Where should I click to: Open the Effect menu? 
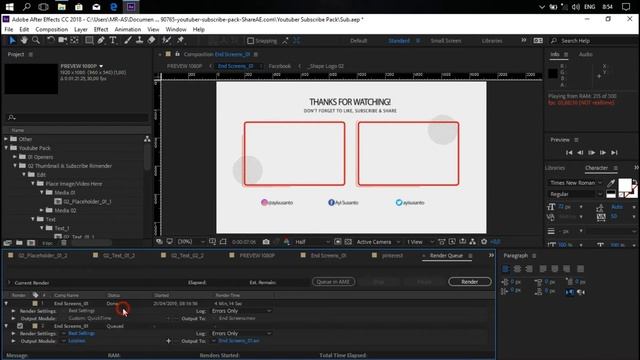point(101,29)
